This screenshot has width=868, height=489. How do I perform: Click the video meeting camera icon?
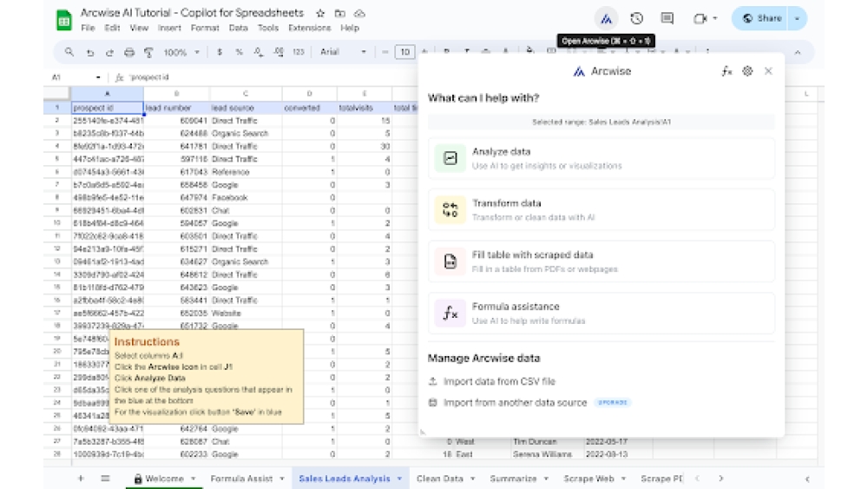(700, 18)
